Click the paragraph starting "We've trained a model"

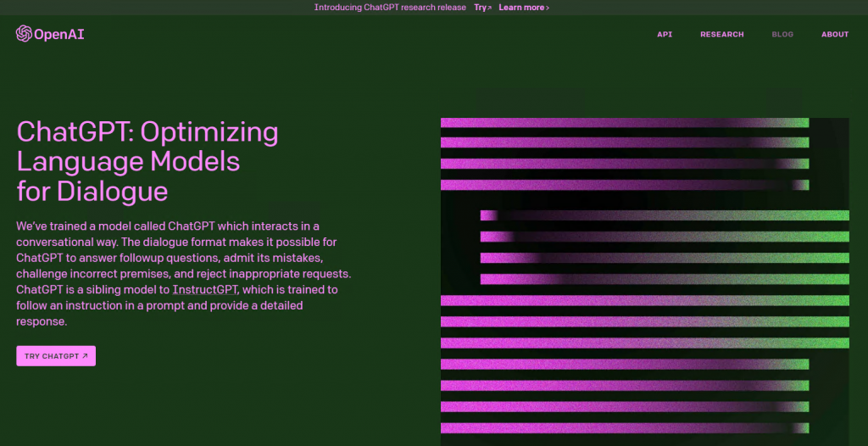point(183,274)
